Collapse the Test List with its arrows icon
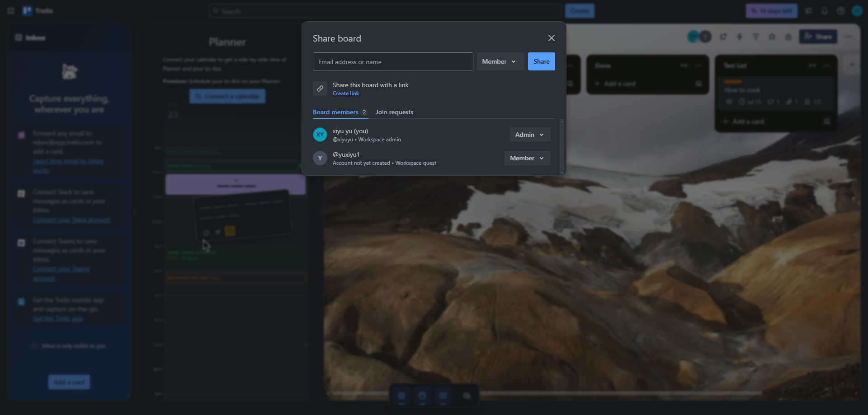This screenshot has height=415, width=868. click(812, 65)
